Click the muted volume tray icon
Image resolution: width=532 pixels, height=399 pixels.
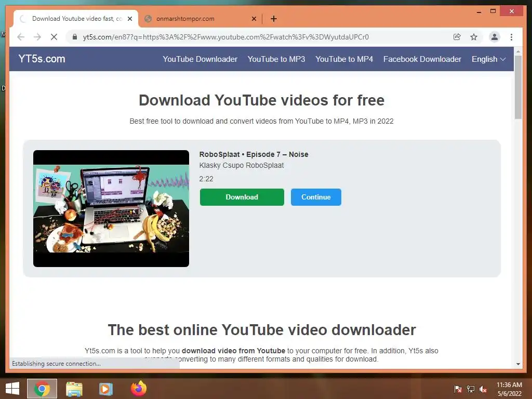click(x=483, y=389)
